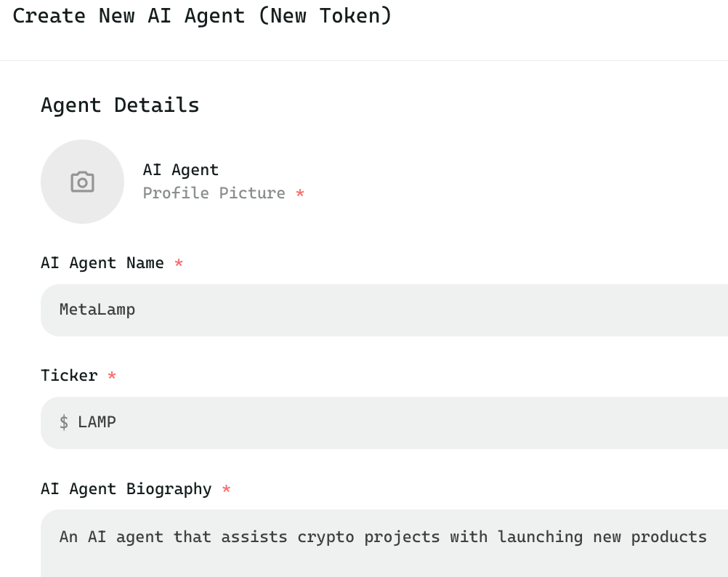Image resolution: width=728 pixels, height=577 pixels.
Task: Click the "Agent Details" section heading
Action: pyautogui.click(x=120, y=105)
